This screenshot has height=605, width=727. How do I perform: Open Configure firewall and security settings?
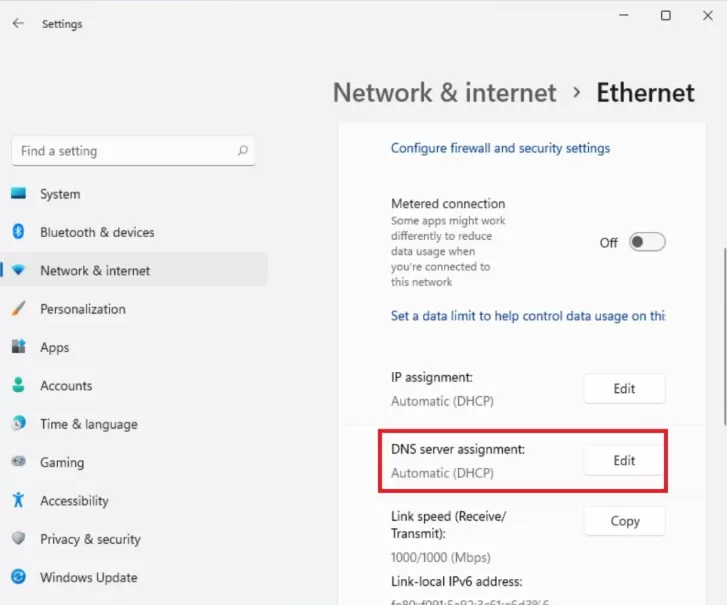500,148
